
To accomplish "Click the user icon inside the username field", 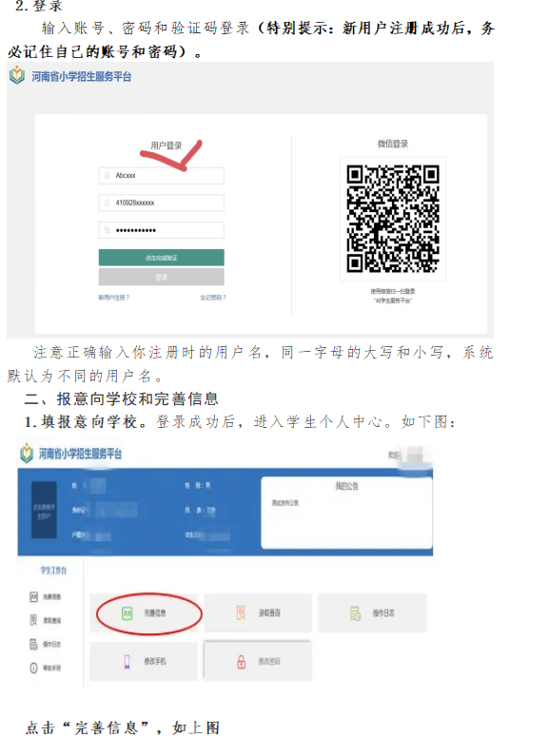I will click(108, 176).
